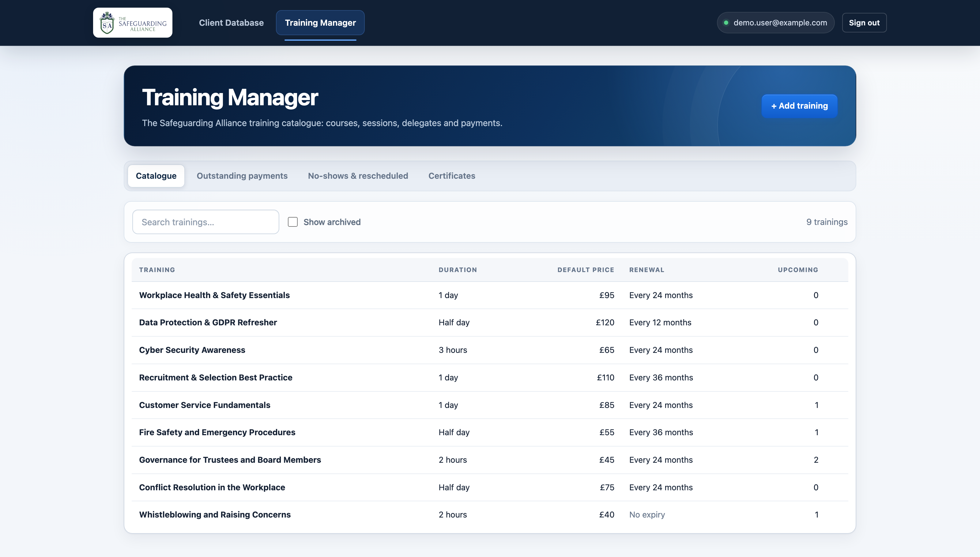The height and width of the screenshot is (557, 980).
Task: Click the 3 hours duration cell
Action: pos(453,350)
